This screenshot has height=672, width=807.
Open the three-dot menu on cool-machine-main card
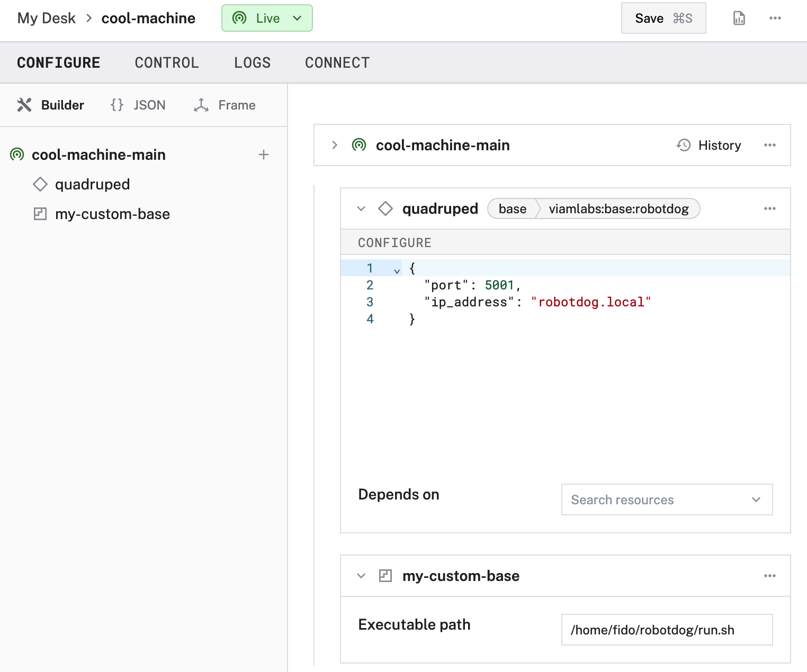pyautogui.click(x=769, y=145)
